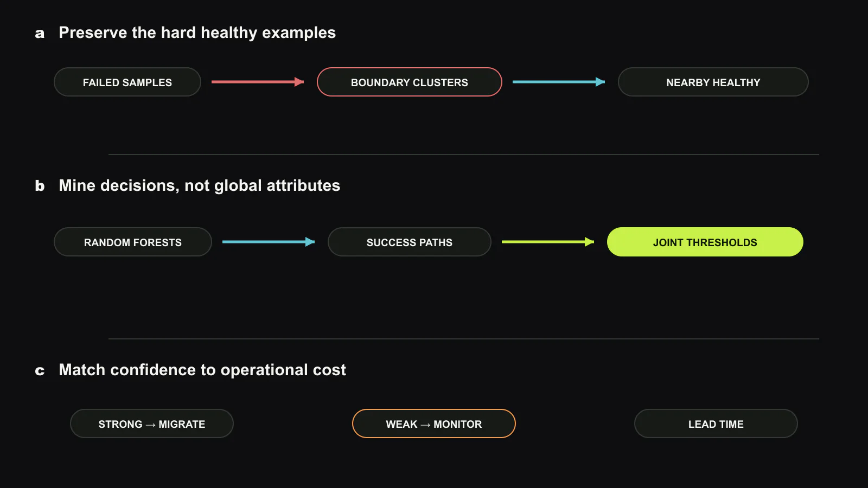The width and height of the screenshot is (868, 488).
Task: Select the orange-outlined WEAK → MONITOR pill
Action: [434, 423]
